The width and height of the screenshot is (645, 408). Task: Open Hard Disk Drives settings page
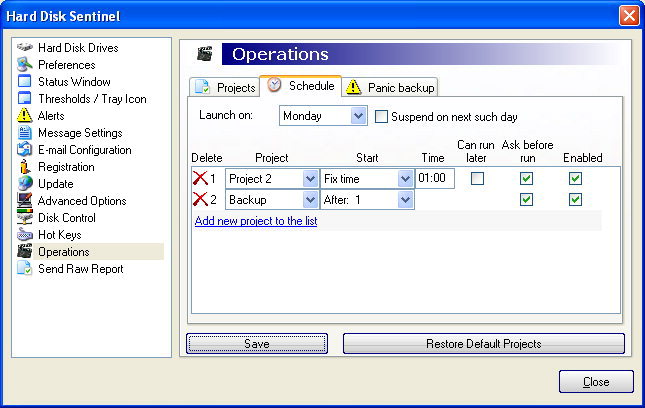(x=78, y=48)
